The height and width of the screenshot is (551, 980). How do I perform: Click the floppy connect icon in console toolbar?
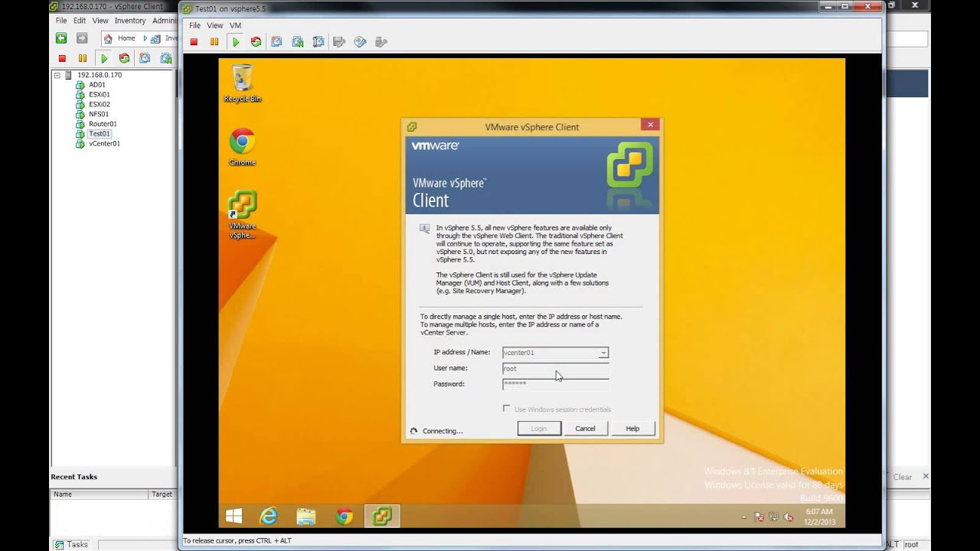(339, 42)
